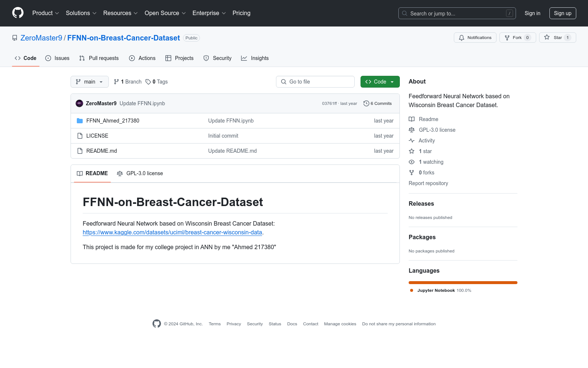Click the FFNN_Ahmed_217380 folder icon

pos(80,121)
